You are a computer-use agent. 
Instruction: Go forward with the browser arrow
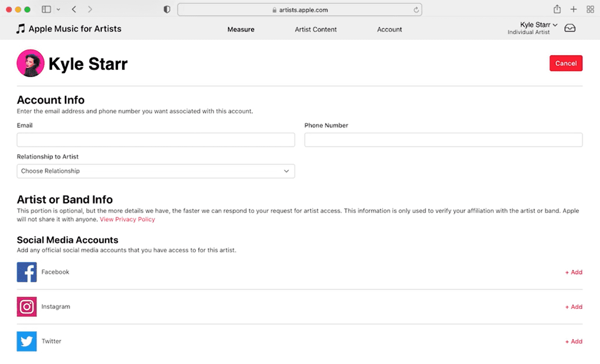(x=90, y=10)
